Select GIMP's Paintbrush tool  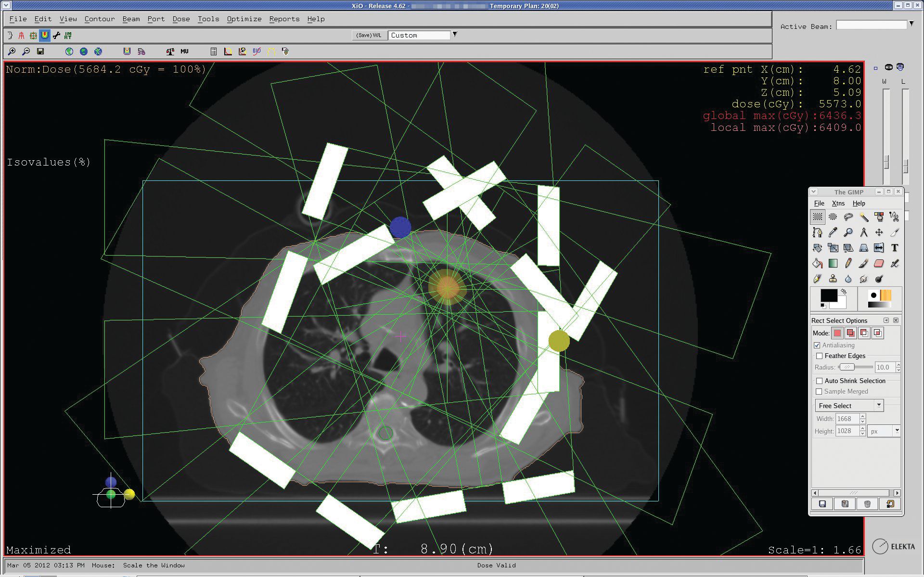coord(864,263)
